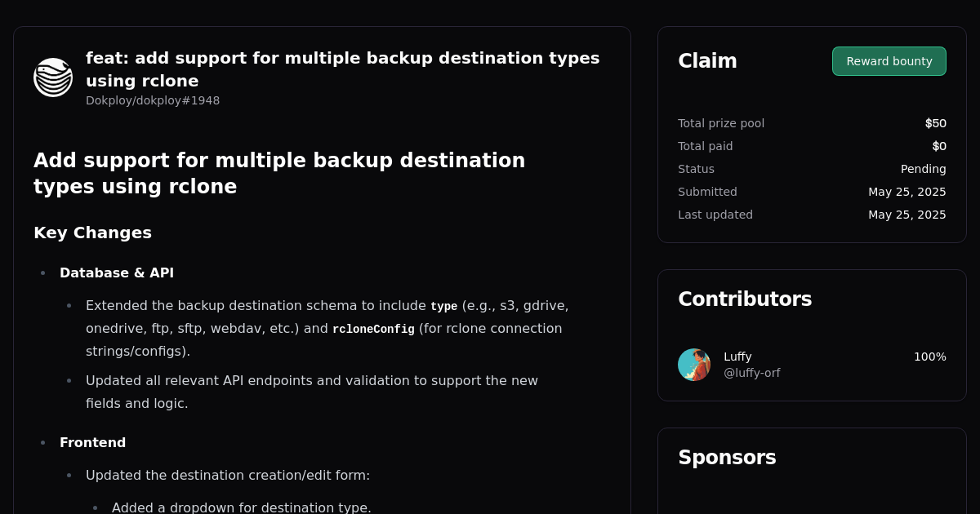Select the bounty title about rclone support

pos(342,69)
